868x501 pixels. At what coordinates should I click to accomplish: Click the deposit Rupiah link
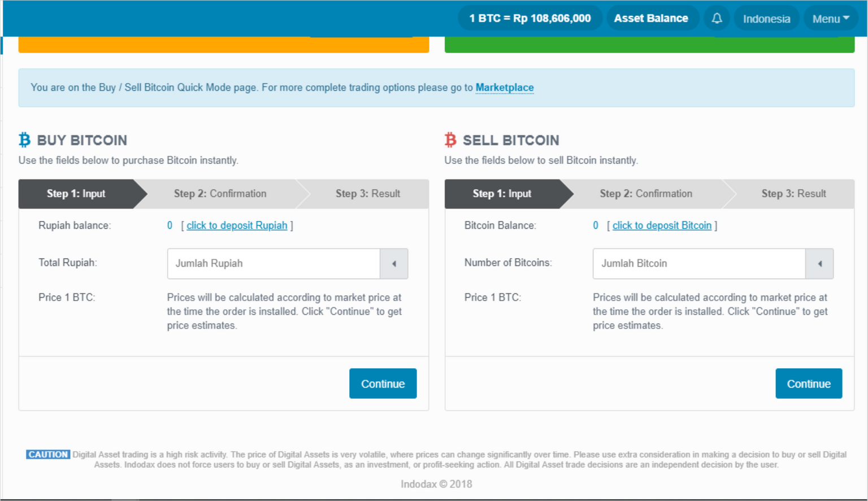[237, 225]
